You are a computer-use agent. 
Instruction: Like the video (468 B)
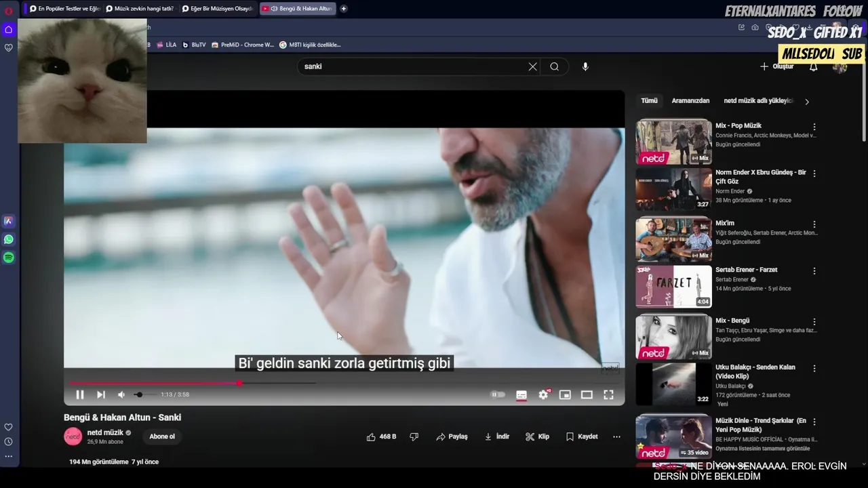point(381,436)
